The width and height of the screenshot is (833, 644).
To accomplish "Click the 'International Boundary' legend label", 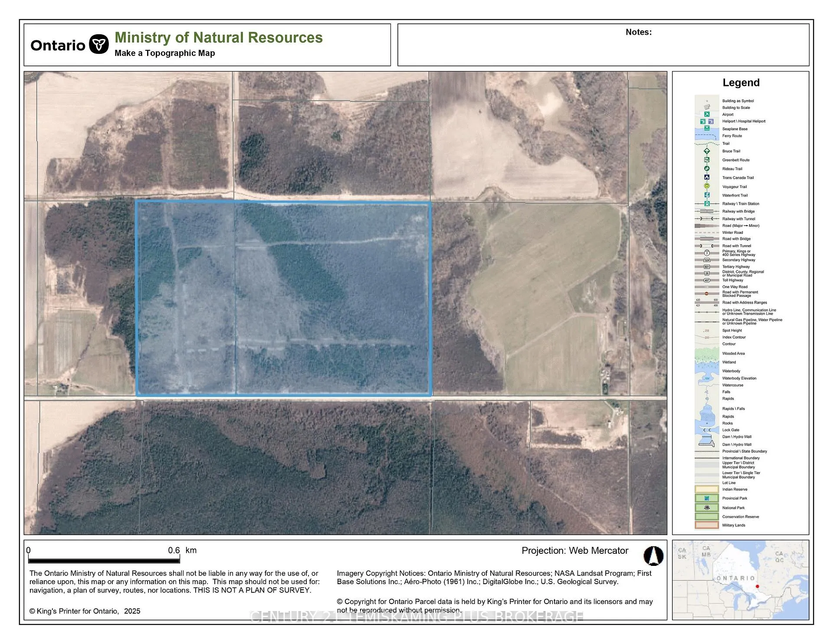I will pyautogui.click(x=741, y=458).
